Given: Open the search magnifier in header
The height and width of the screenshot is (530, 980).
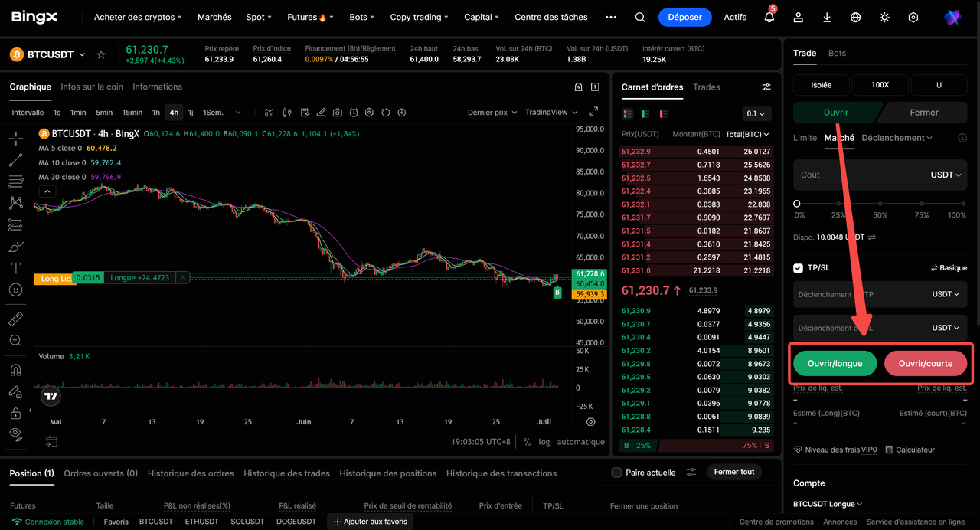Looking at the screenshot, I should tap(640, 17).
